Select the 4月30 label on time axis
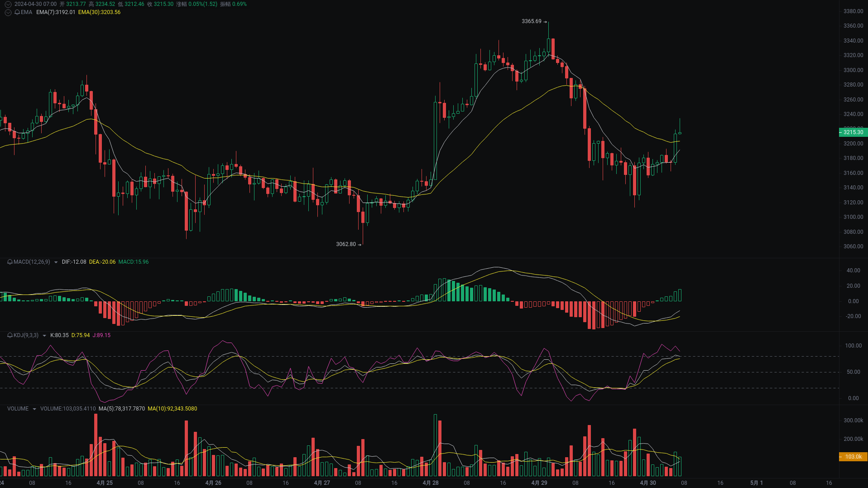This screenshot has width=868, height=488. [x=647, y=483]
